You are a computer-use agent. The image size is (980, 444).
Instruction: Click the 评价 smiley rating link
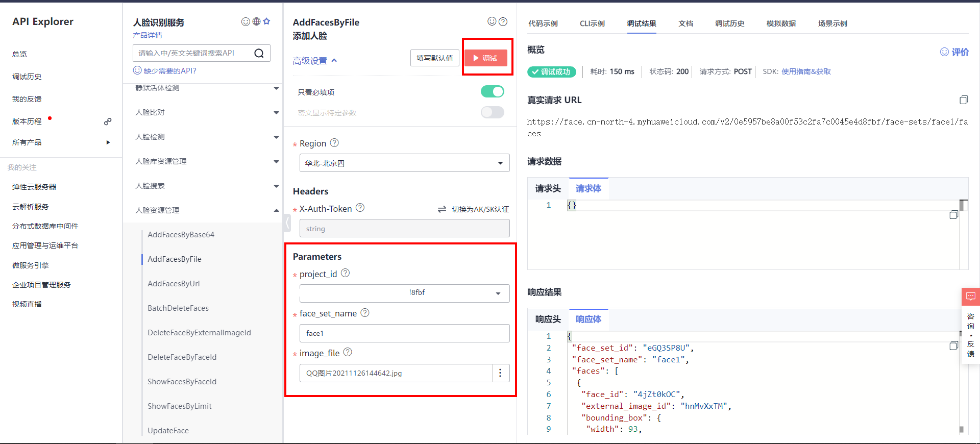tap(954, 52)
